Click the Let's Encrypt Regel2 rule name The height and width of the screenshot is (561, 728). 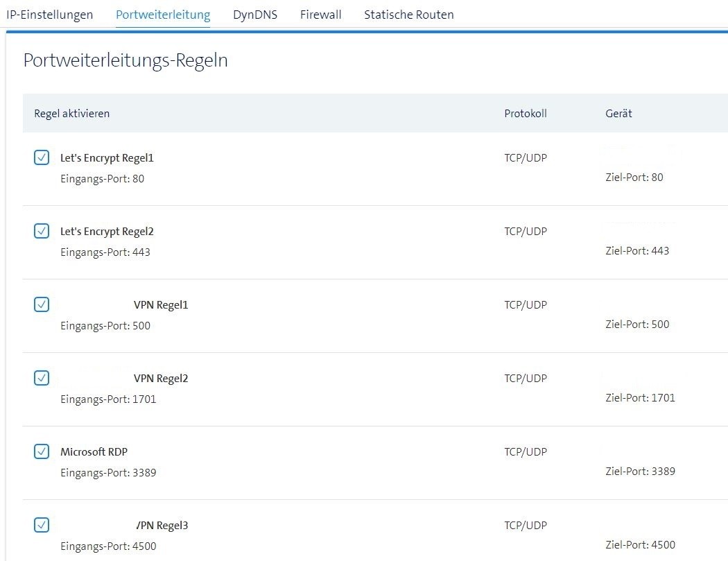point(107,232)
